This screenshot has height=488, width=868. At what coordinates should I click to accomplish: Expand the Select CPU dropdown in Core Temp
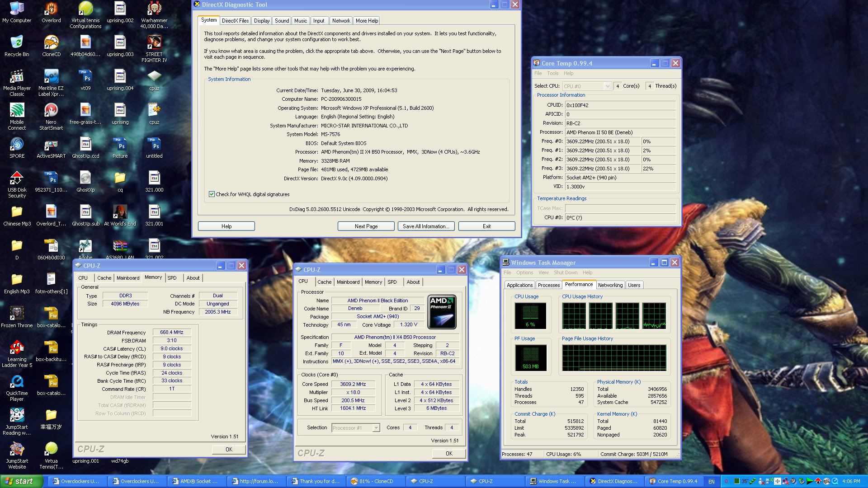point(607,86)
